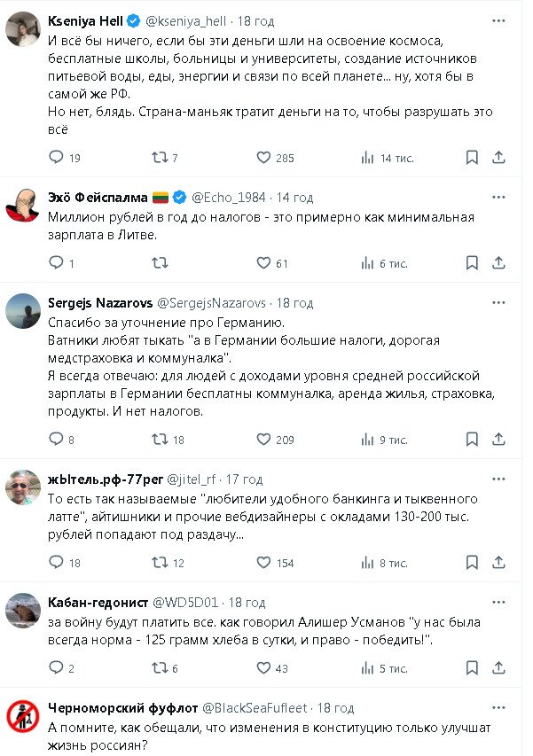Retweet Кабан-гедонист's post
Viewport: 533px width, 756px height.
click(161, 667)
